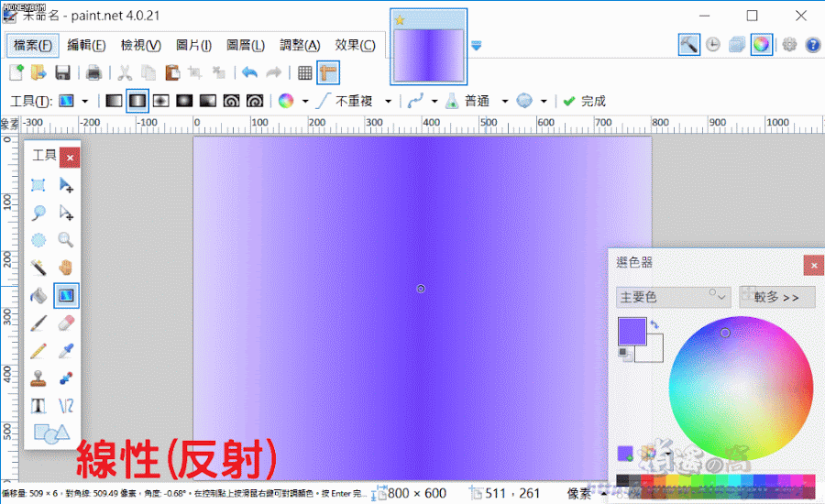Click the Redo arrow
This screenshot has width=825, height=504.
point(273,72)
